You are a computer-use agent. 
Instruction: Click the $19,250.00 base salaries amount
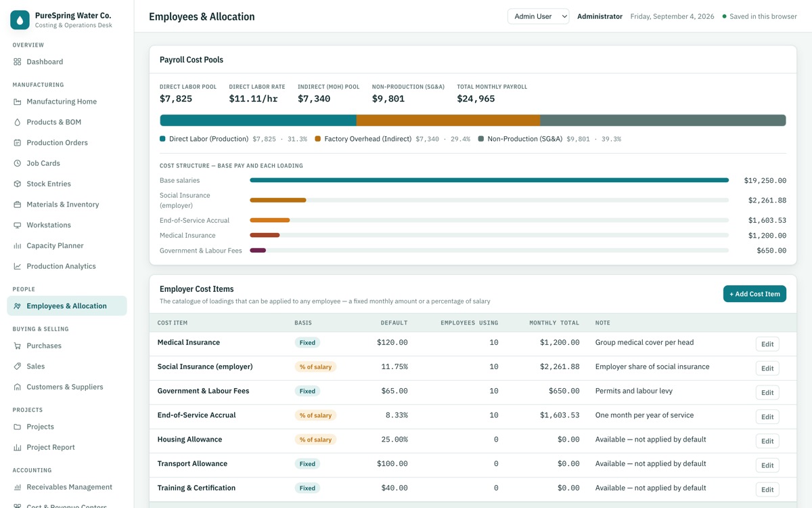pos(765,181)
